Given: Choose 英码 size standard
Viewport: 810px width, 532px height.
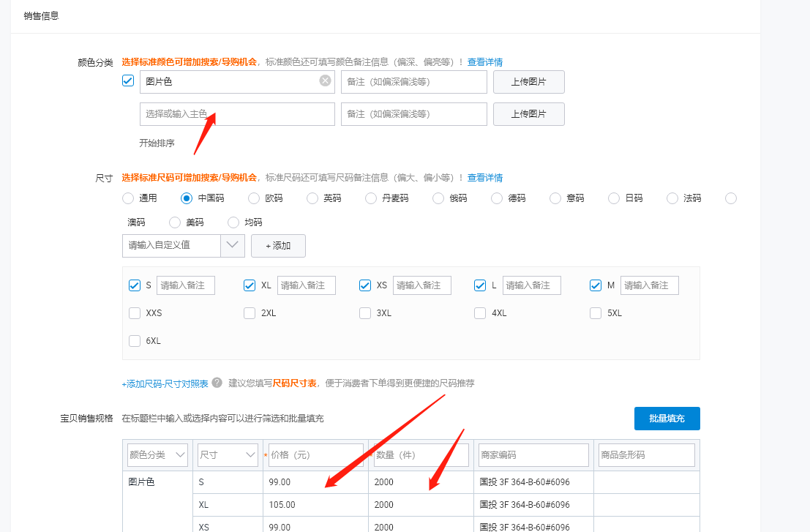Looking at the screenshot, I should 312,198.
